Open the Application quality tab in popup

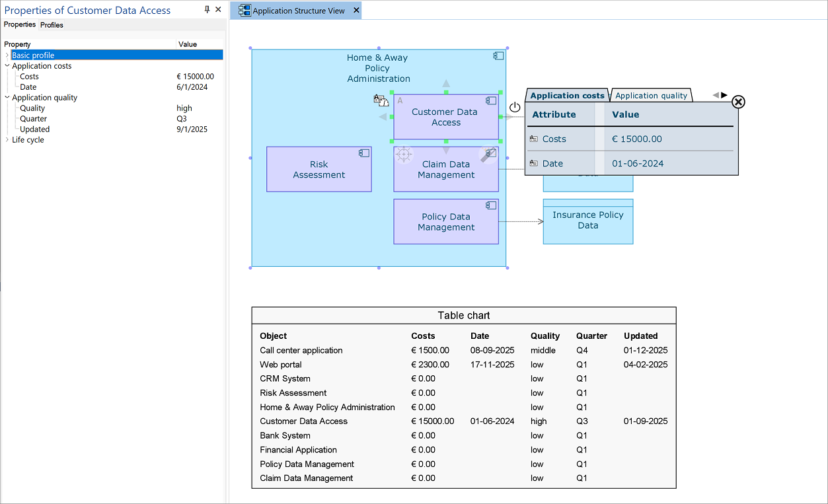pos(651,96)
